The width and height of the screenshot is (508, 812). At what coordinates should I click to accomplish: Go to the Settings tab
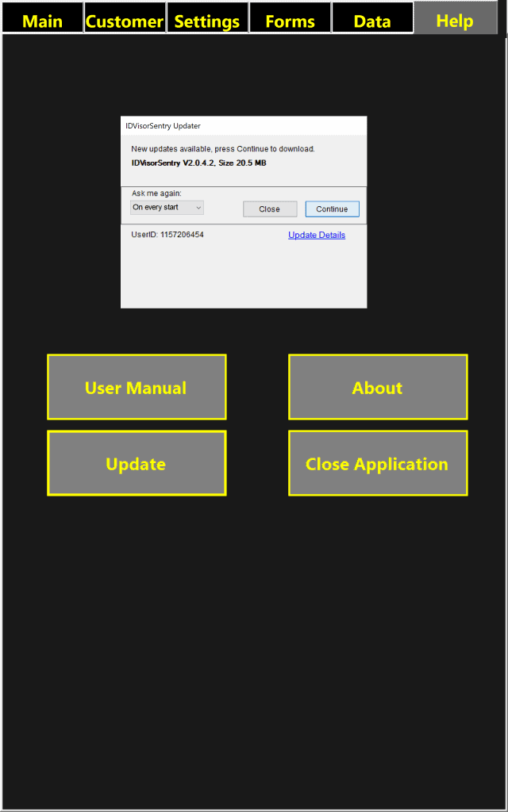coord(207,18)
